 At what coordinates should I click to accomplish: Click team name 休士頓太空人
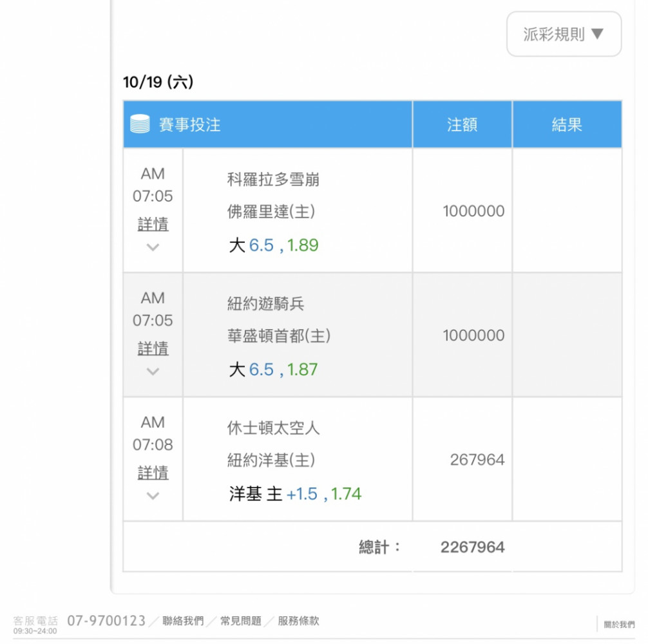point(274,428)
